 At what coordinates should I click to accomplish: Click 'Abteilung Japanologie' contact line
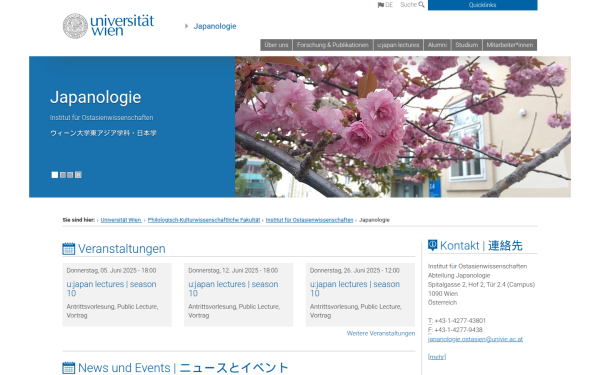pos(459,276)
